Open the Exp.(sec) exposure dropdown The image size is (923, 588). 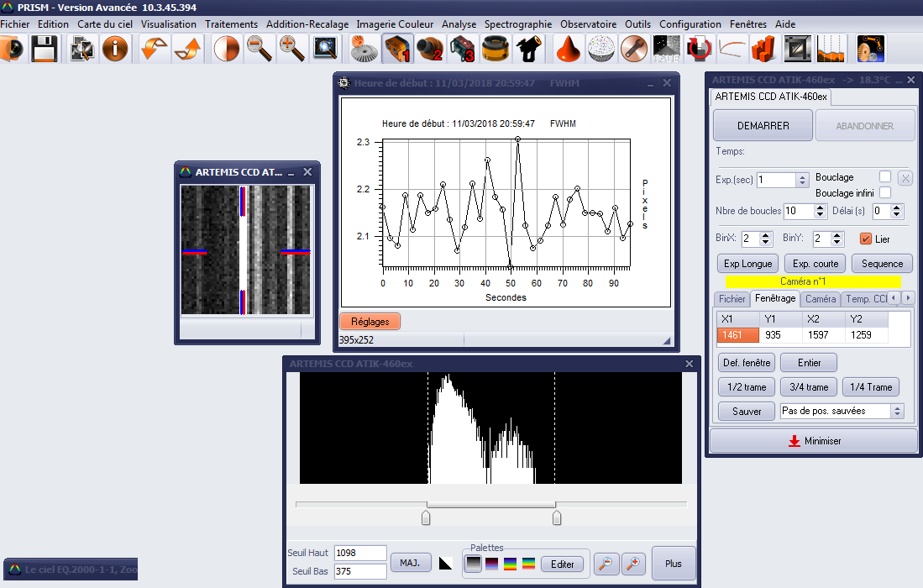point(803,180)
